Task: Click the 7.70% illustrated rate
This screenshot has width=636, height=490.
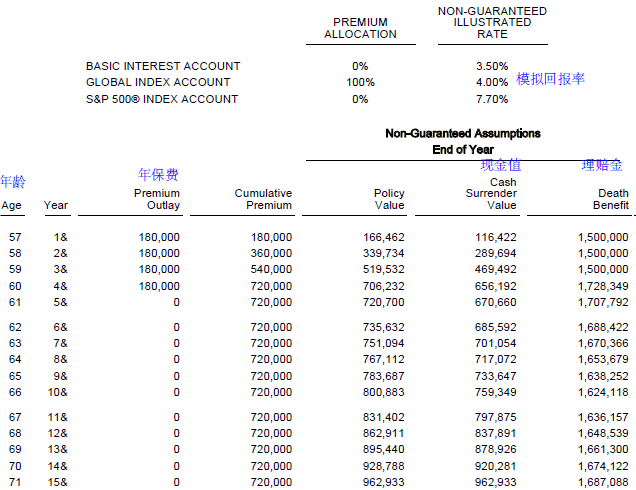Action: coord(492,99)
